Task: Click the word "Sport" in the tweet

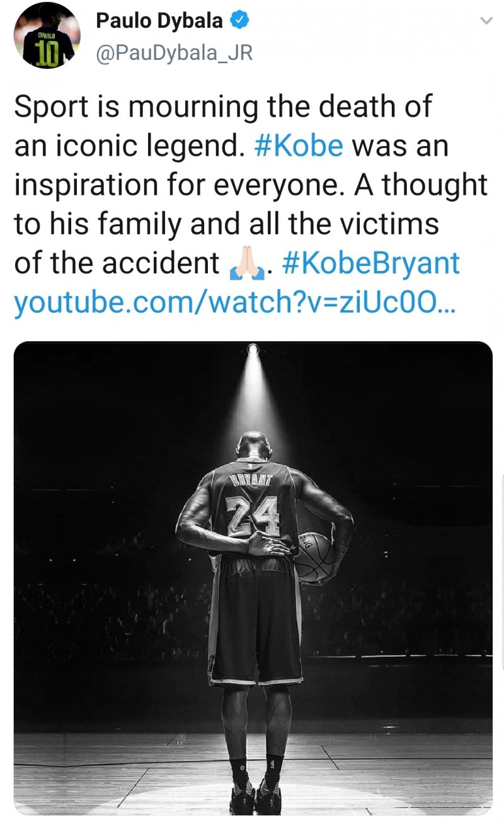Action: point(52,106)
